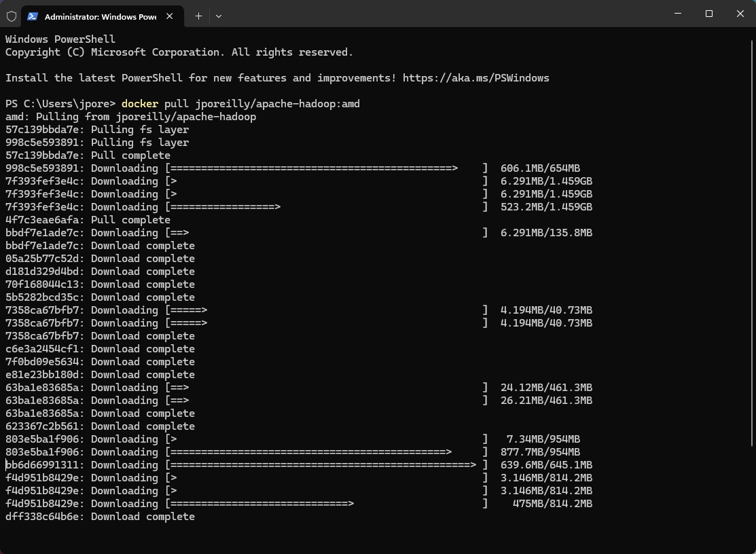Click 'bbdf7e1ade7c: Download complete' line
756x554 pixels.
tap(100, 246)
